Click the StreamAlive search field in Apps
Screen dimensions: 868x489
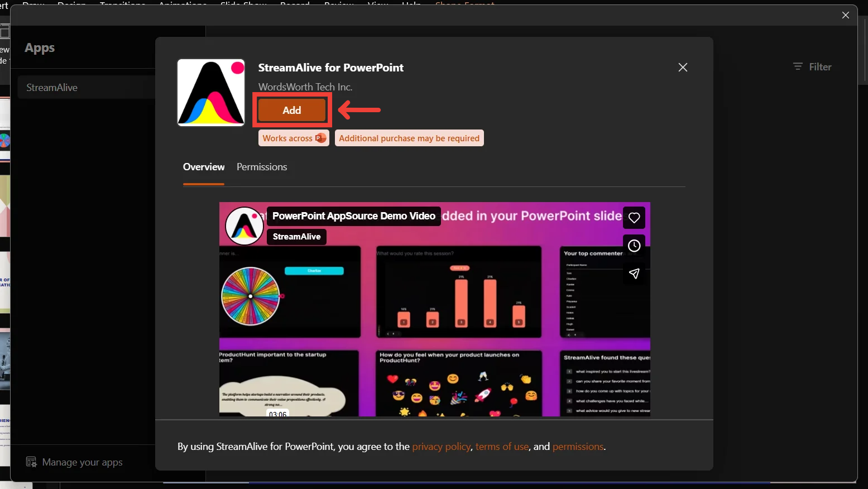(87, 88)
